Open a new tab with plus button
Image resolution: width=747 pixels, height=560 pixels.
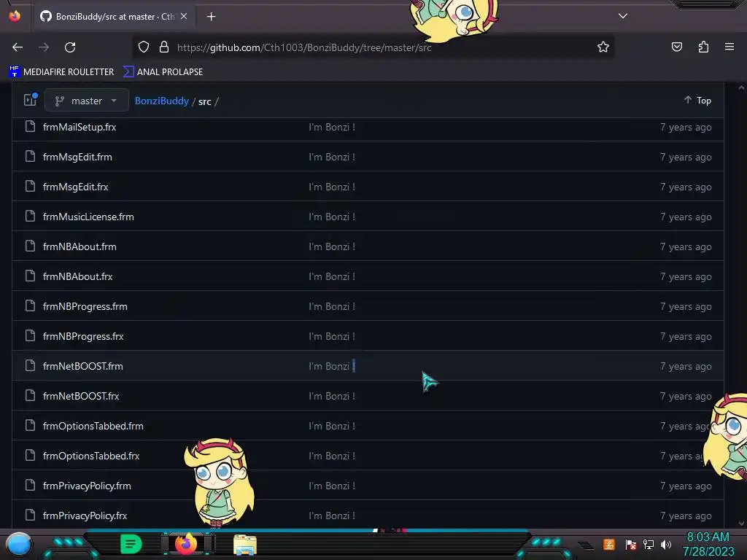(x=211, y=17)
